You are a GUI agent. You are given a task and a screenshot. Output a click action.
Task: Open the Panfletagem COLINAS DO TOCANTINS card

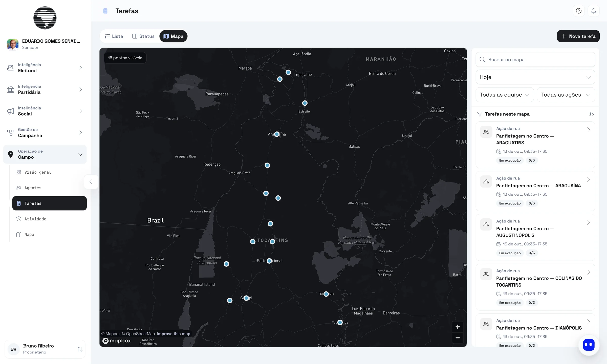(535, 287)
